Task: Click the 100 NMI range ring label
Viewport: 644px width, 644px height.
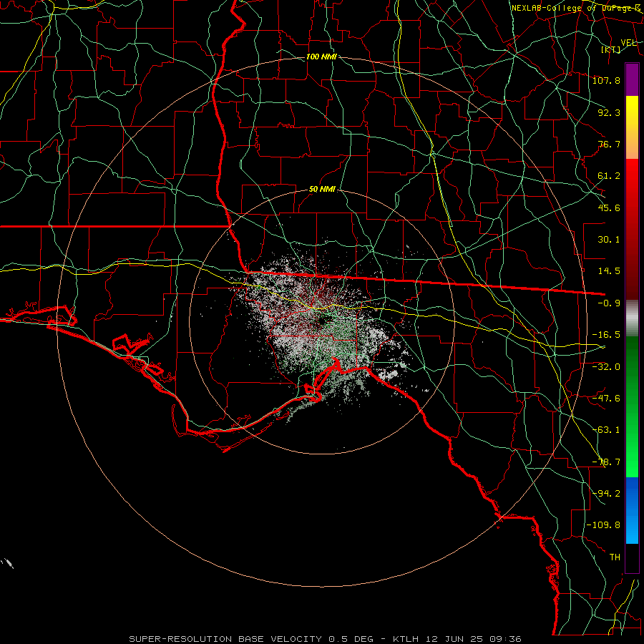Action: tap(321, 57)
